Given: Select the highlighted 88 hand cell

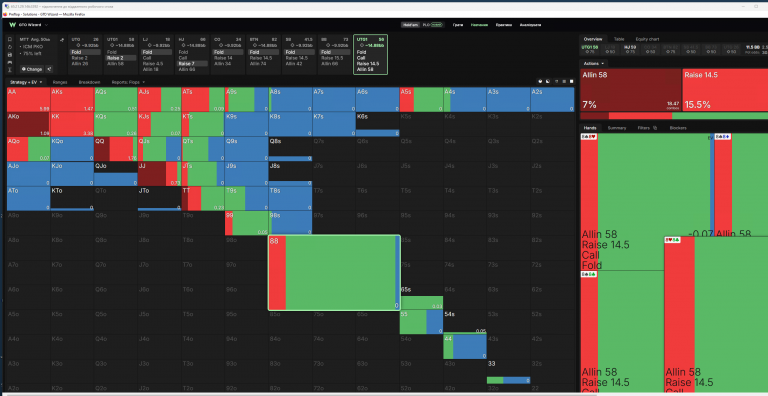Looking at the screenshot, I should tap(335, 272).
